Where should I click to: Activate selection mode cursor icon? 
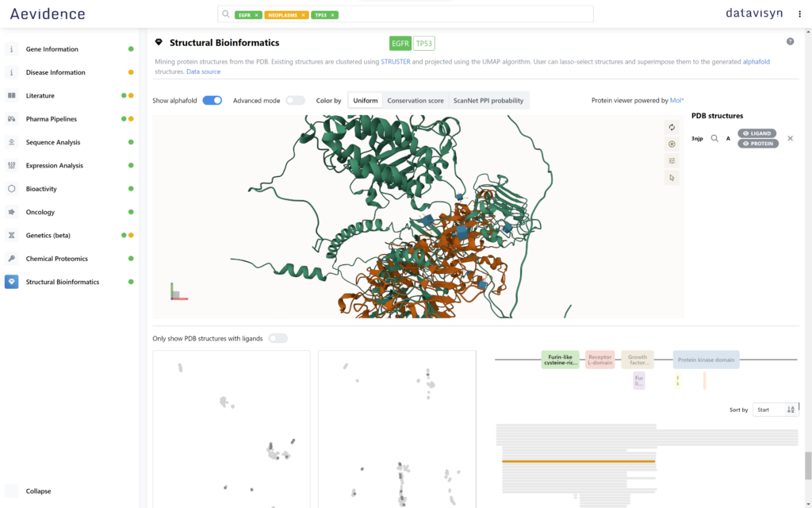(672, 178)
